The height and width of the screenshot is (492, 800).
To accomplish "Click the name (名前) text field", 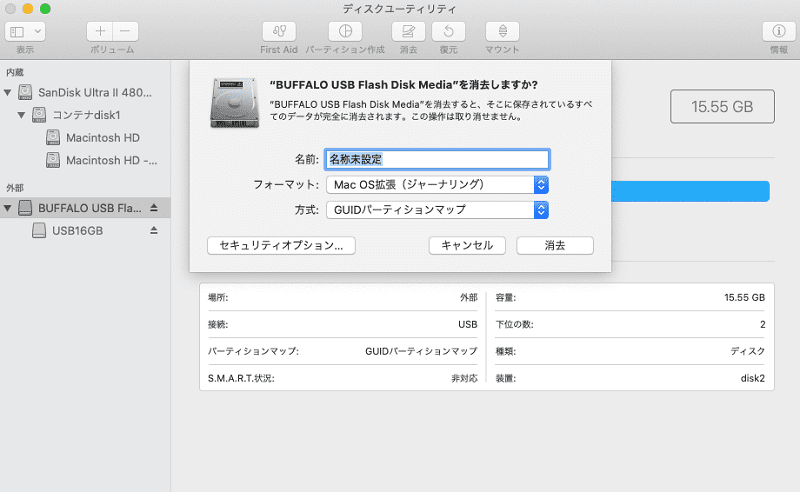I will (x=437, y=159).
